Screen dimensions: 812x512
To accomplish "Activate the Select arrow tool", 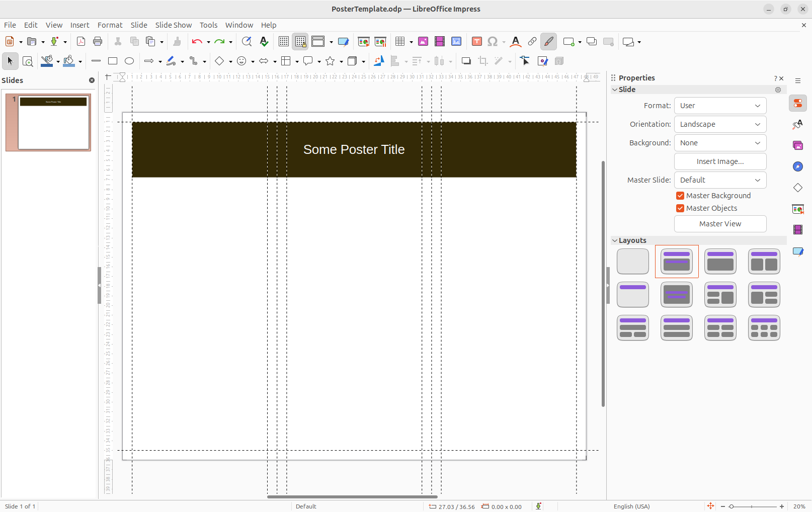I will coord(10,61).
